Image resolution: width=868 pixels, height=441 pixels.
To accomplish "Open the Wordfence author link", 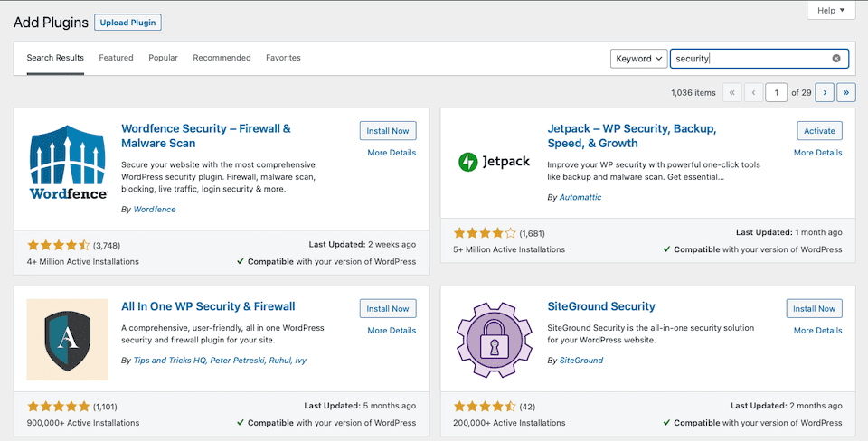I will 155,209.
